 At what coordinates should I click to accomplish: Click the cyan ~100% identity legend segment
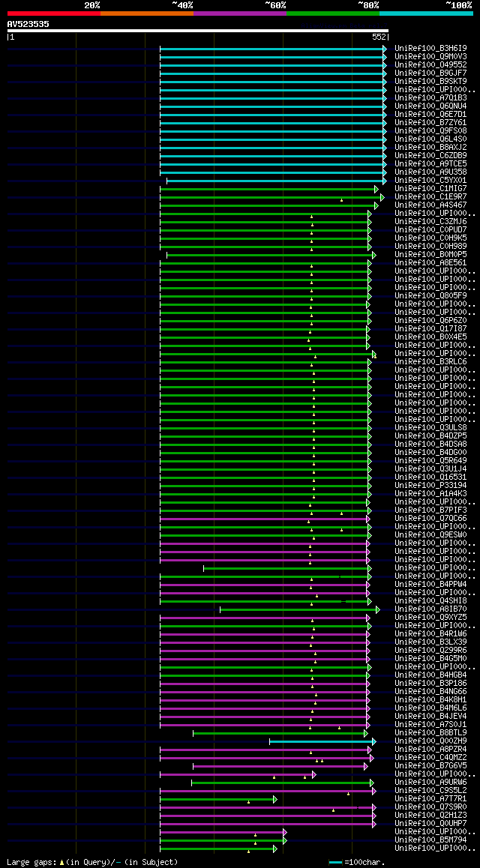coord(426,13)
